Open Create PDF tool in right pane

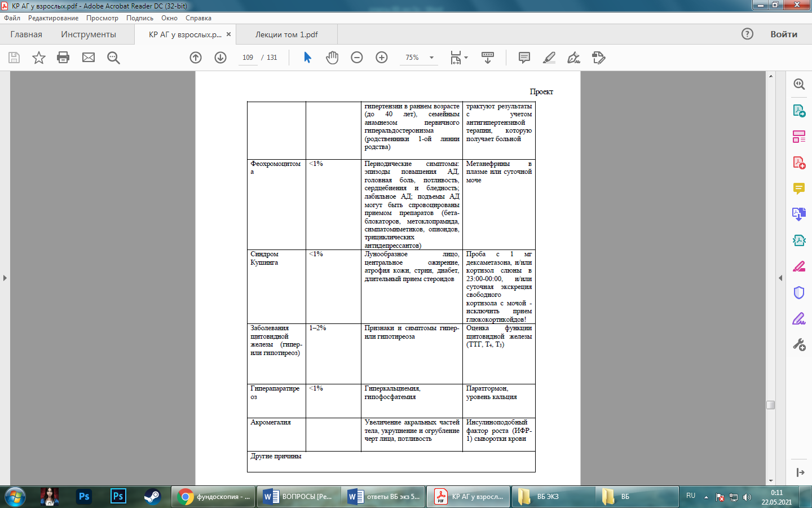799,163
